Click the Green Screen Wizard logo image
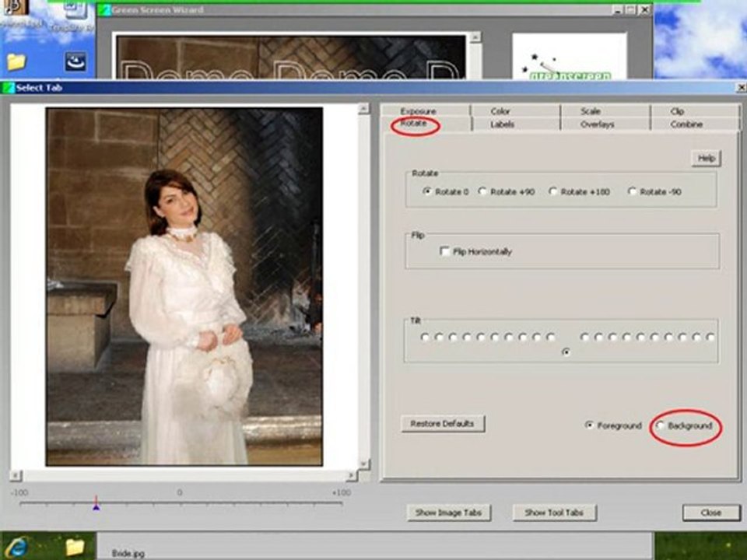 pos(570,56)
